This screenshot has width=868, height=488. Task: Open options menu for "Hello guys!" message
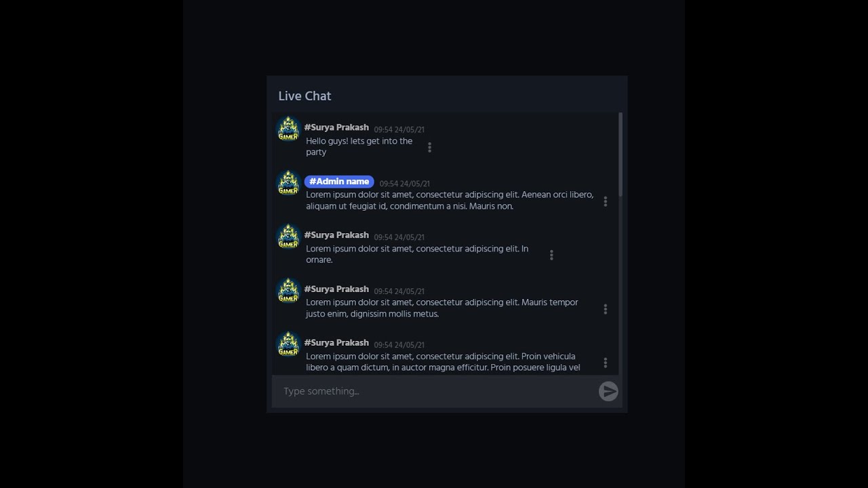click(429, 147)
